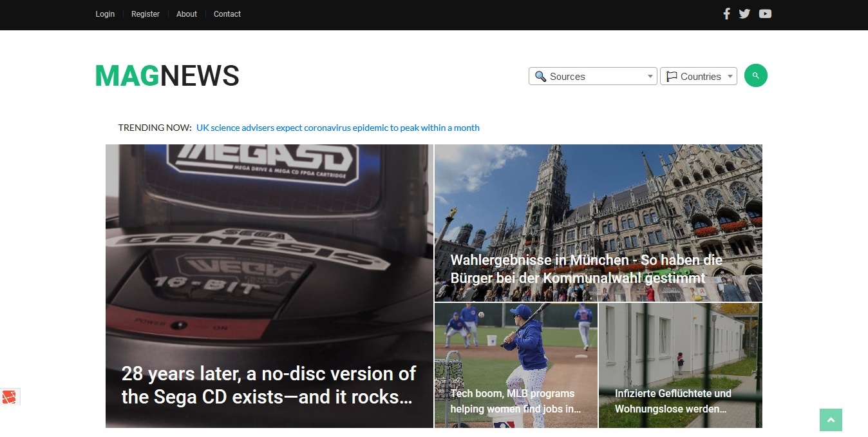This screenshot has width=868, height=437.
Task: Open Infizierte Geflüchtete article
Action: 673,401
